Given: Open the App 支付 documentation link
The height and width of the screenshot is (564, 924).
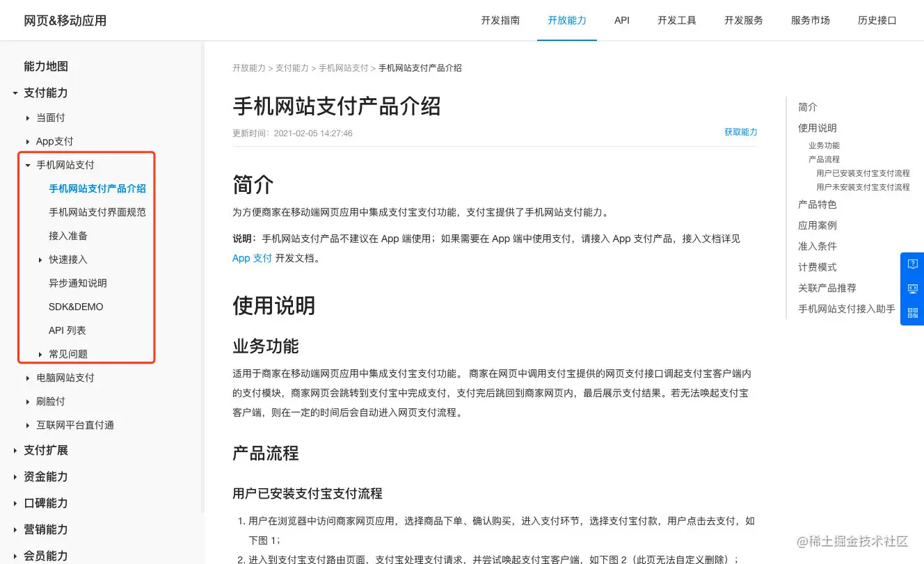Looking at the screenshot, I should pos(252,258).
